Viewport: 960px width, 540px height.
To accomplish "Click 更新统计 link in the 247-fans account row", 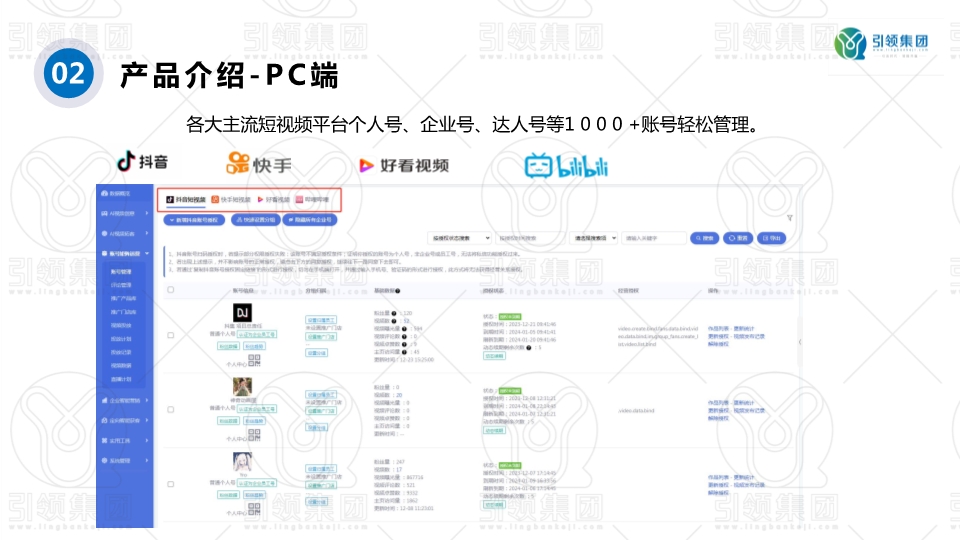I will 744,478.
